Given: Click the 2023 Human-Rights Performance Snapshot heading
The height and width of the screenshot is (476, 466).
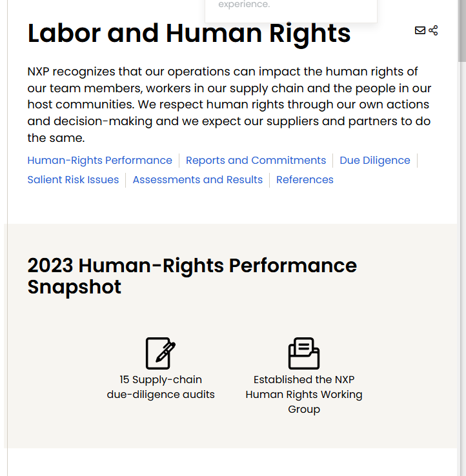Looking at the screenshot, I should coord(192,276).
